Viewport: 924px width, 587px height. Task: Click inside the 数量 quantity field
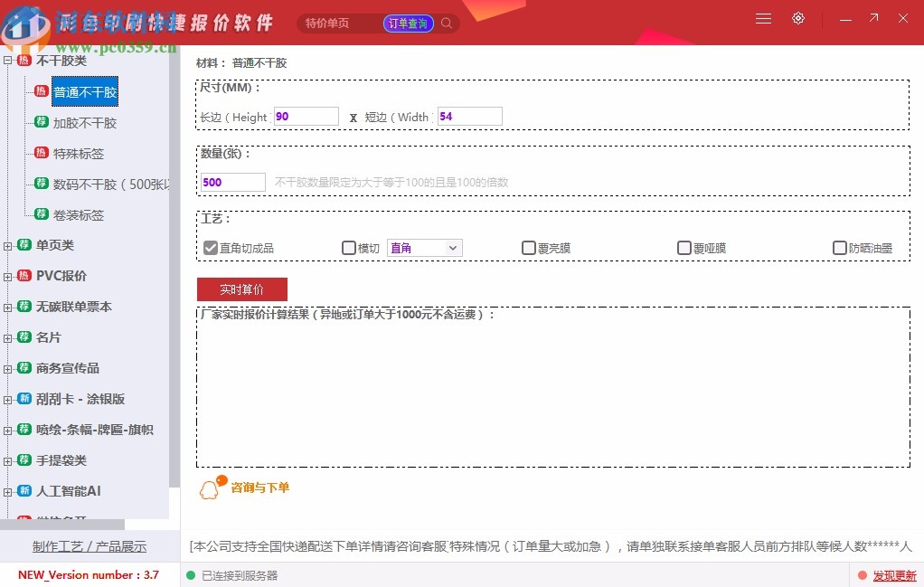232,181
